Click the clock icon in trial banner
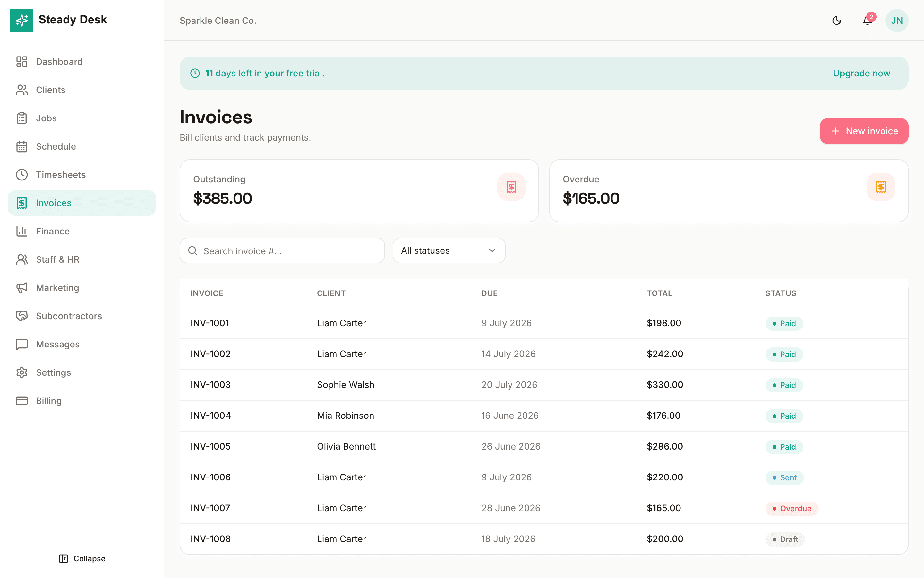 pyautogui.click(x=195, y=73)
